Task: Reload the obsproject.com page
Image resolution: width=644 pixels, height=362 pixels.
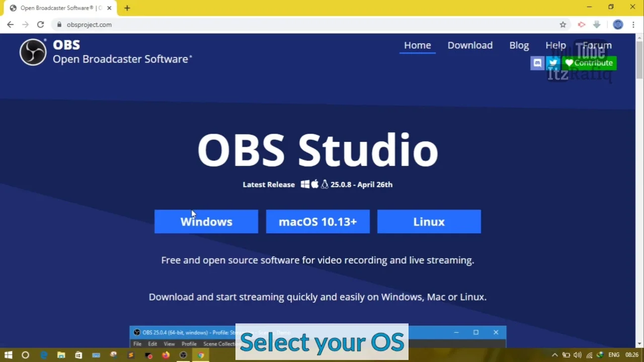Action: 41,24
